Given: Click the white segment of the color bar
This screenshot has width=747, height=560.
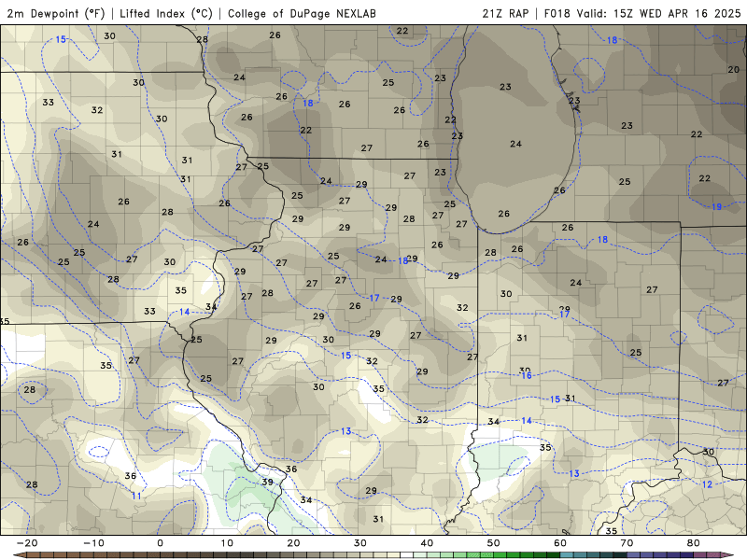Looking at the screenshot, I should (406, 555).
